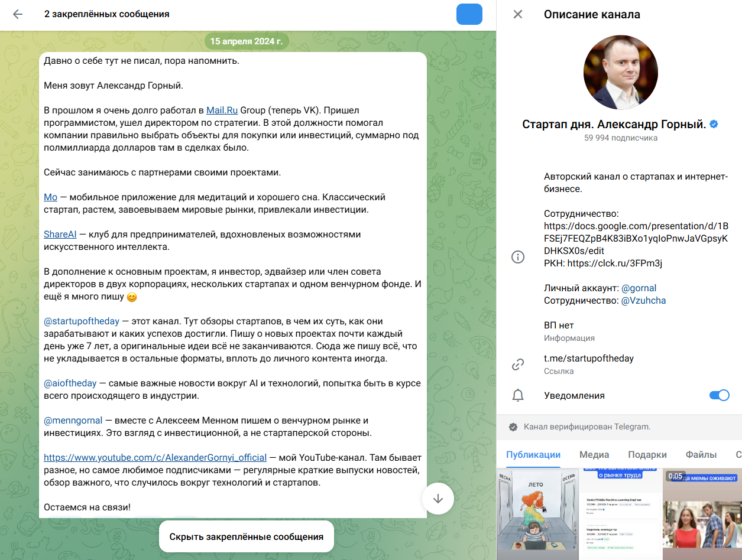Viewport: 742px width, 560px height.
Task: Click the blue button in pinned messages header
Action: 469,14
